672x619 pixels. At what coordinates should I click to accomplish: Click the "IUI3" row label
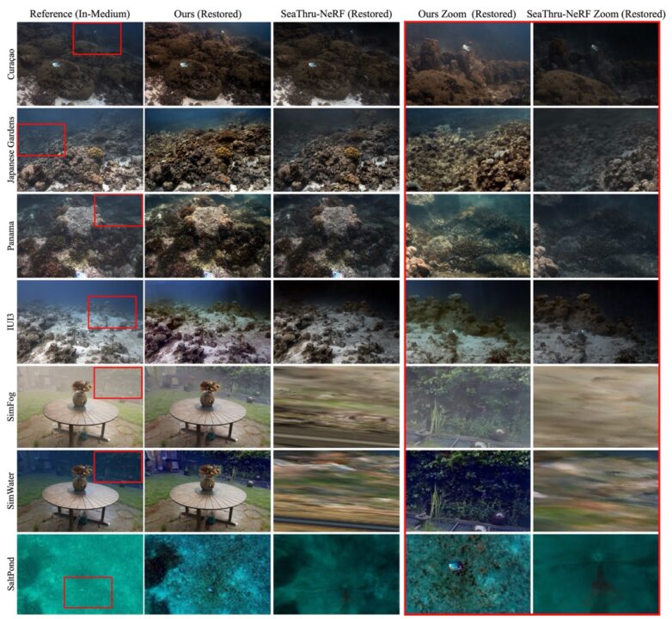pos(10,322)
